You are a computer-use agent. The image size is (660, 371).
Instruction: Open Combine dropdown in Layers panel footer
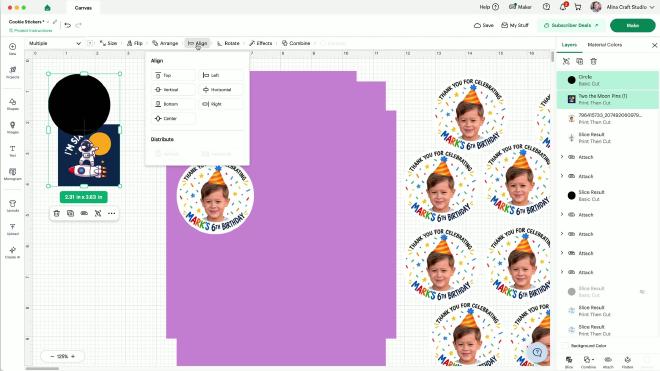pos(588,362)
